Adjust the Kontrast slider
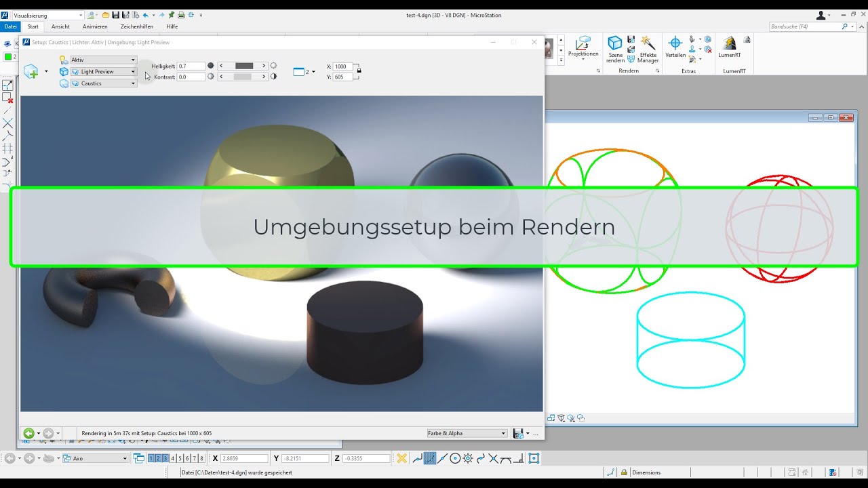Viewport: 868px width, 488px height. [243, 77]
